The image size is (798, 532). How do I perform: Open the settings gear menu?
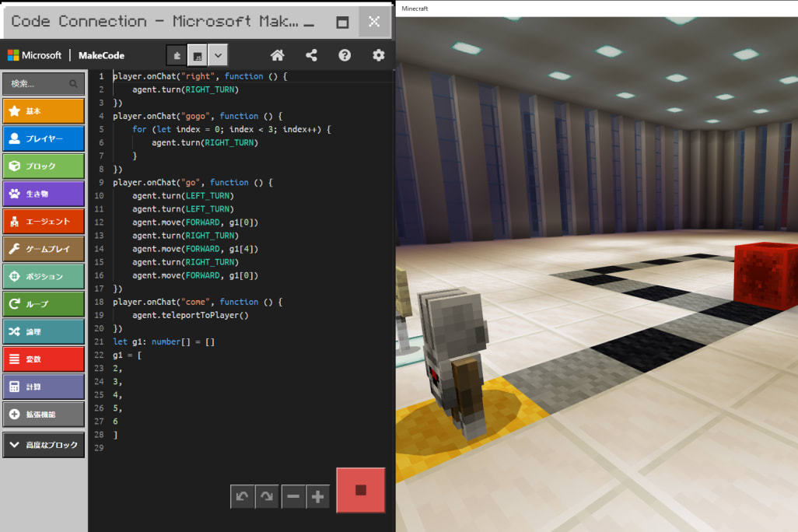click(x=379, y=55)
